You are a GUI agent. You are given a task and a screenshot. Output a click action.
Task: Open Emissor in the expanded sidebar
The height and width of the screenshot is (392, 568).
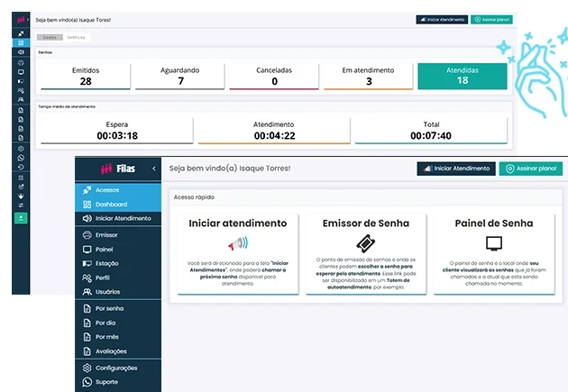coord(105,234)
